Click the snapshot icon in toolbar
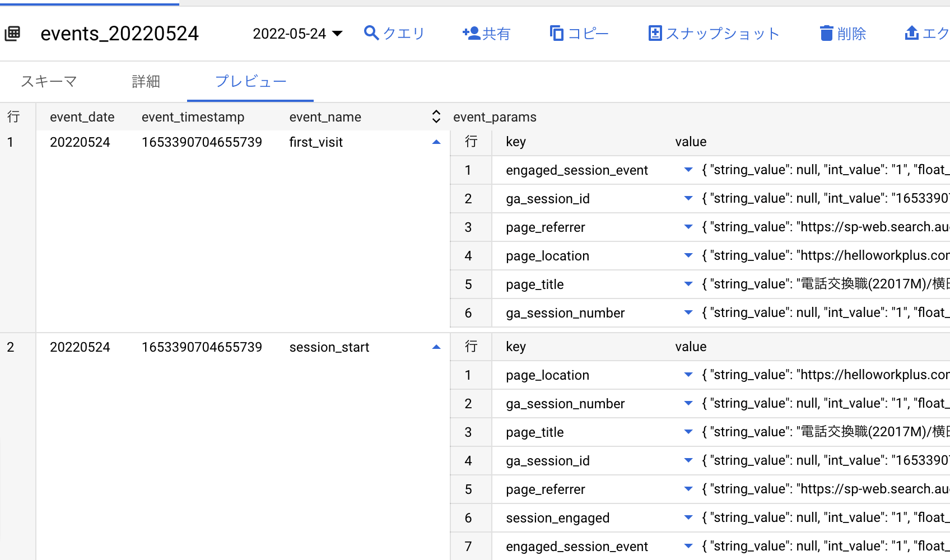The image size is (950, 560). pos(654,34)
